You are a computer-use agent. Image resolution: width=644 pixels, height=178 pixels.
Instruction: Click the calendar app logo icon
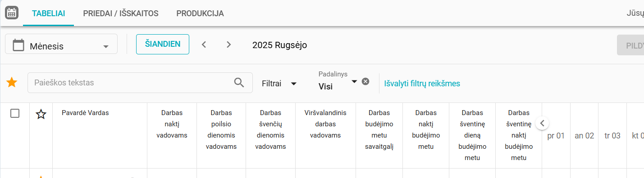coord(11,13)
